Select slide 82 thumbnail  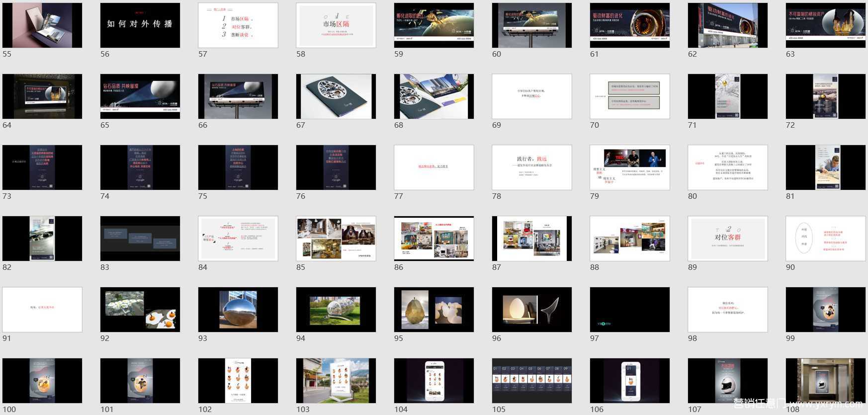[x=42, y=239]
